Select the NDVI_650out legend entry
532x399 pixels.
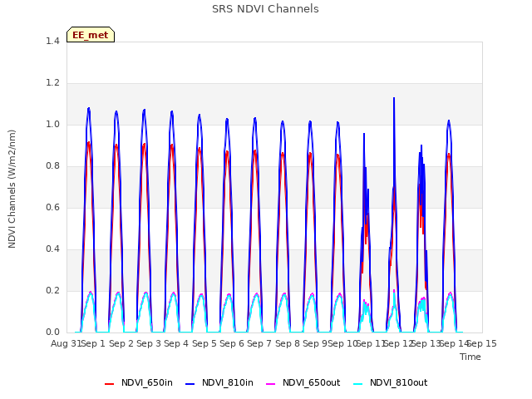point(303,382)
